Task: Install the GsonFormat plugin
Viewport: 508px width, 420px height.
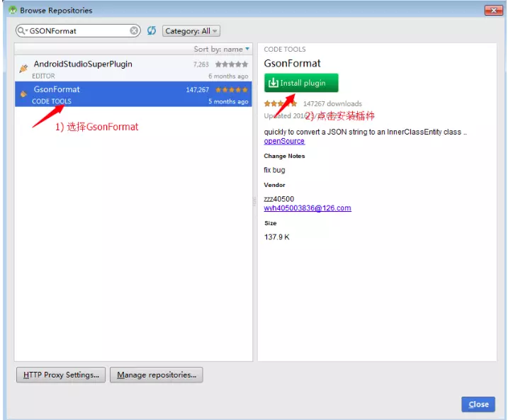Action: pos(301,83)
